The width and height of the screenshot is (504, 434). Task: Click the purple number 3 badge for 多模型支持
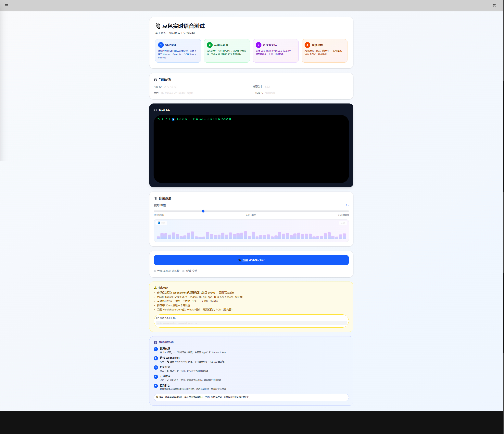258,45
